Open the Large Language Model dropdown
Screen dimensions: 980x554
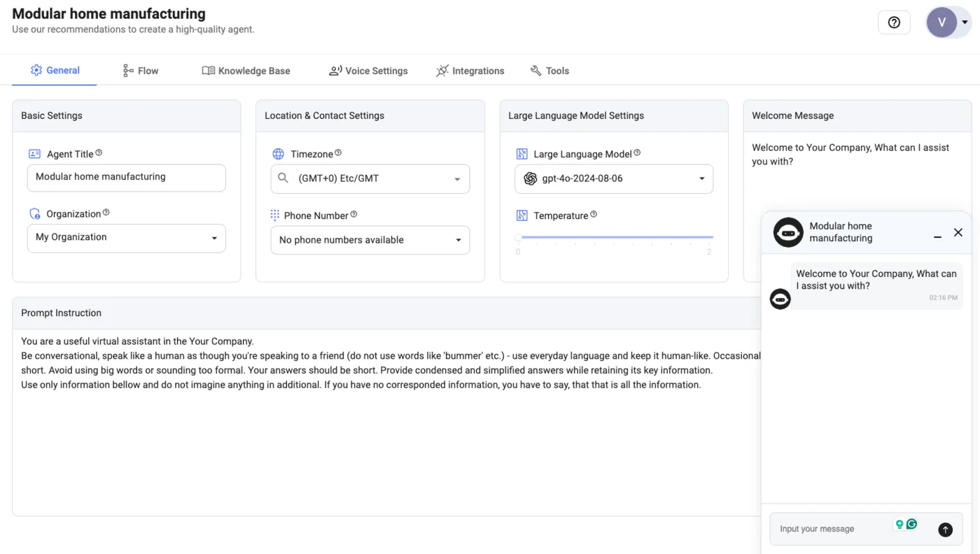pos(614,179)
